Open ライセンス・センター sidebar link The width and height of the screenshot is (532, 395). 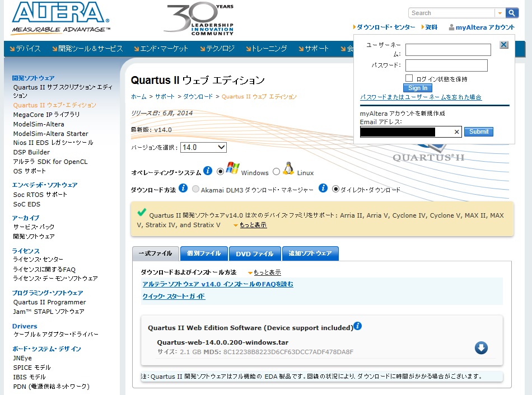[x=38, y=260]
